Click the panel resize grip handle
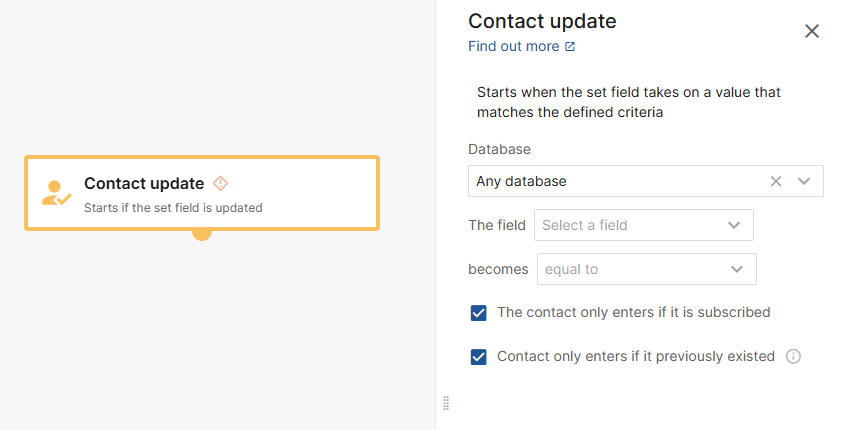This screenshot has height=430, width=843. tap(446, 403)
